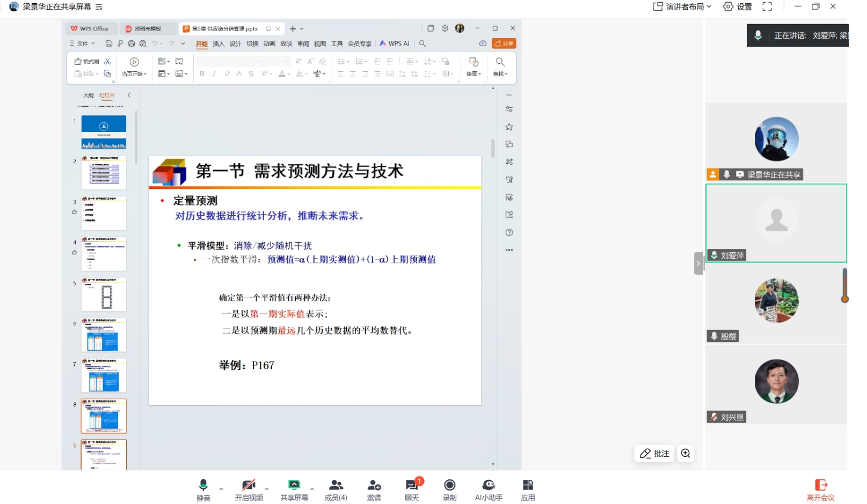Switch to the 插入 ribbon tab

coord(218,44)
